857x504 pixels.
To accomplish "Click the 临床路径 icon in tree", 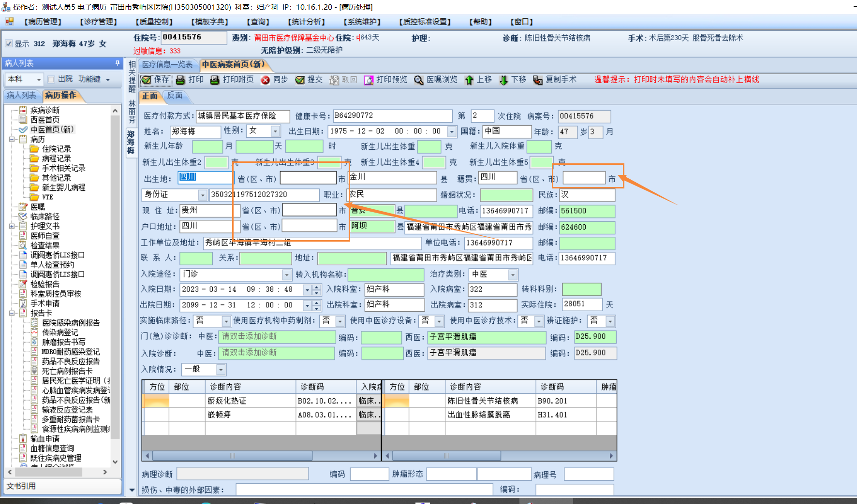I will coord(23,216).
